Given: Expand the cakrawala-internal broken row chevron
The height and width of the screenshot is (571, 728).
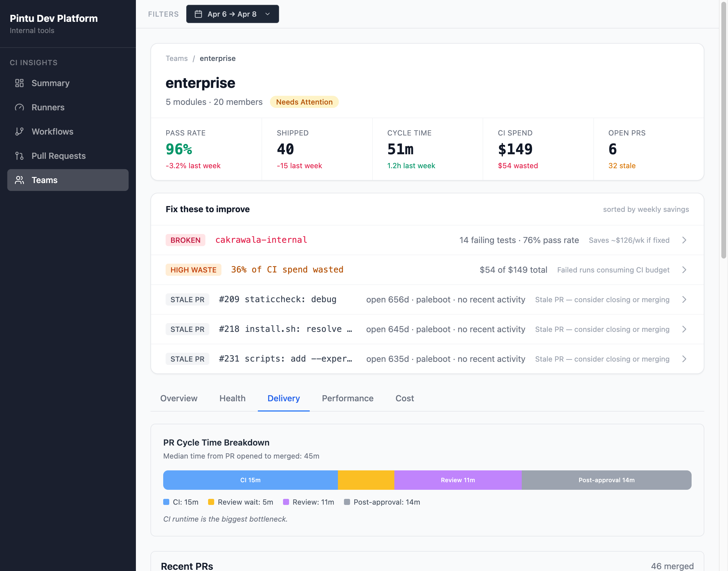Looking at the screenshot, I should click(x=684, y=240).
